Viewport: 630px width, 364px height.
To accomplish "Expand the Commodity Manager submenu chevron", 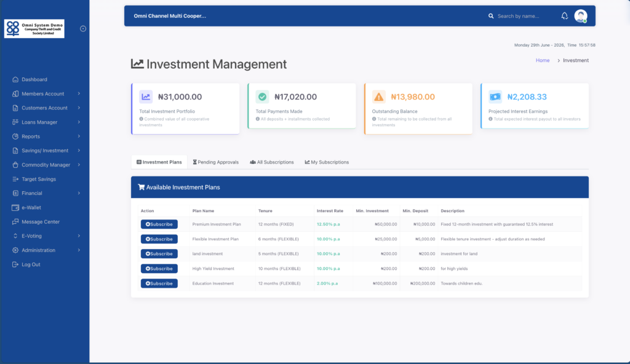I will point(79,165).
